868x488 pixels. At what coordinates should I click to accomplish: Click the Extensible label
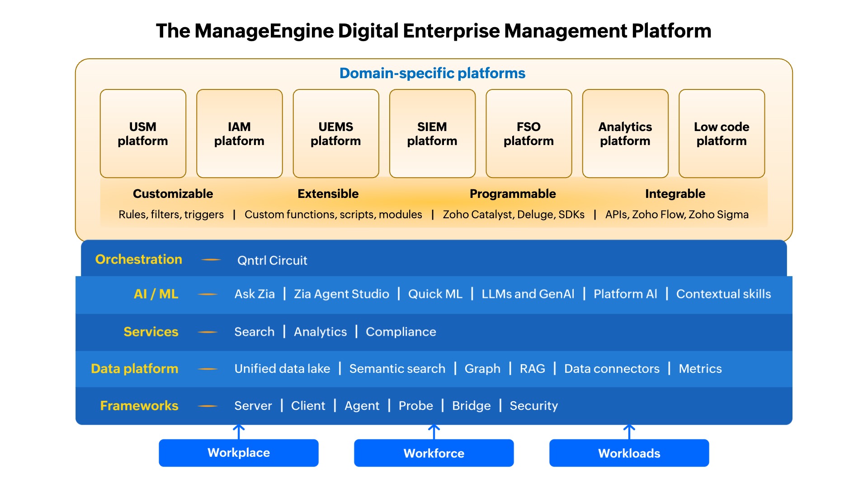click(328, 193)
